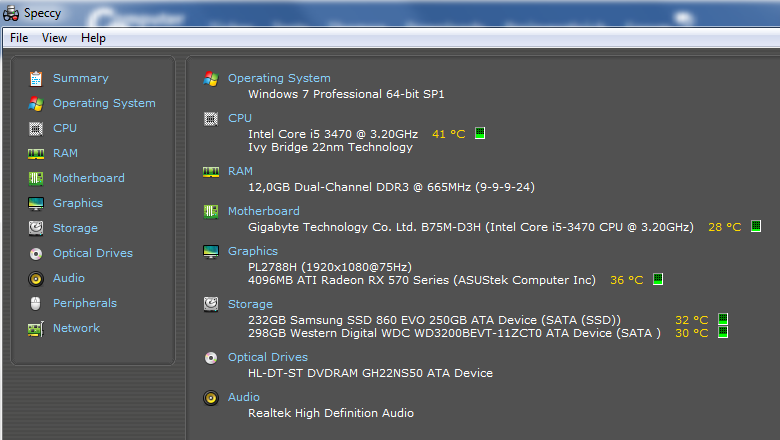The image size is (780, 440).
Task: Click 'Realtek High Definition Audio' text
Action: (331, 413)
